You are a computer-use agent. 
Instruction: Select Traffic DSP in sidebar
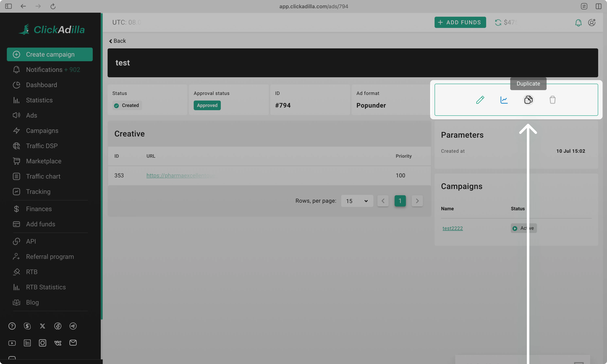pyautogui.click(x=42, y=146)
